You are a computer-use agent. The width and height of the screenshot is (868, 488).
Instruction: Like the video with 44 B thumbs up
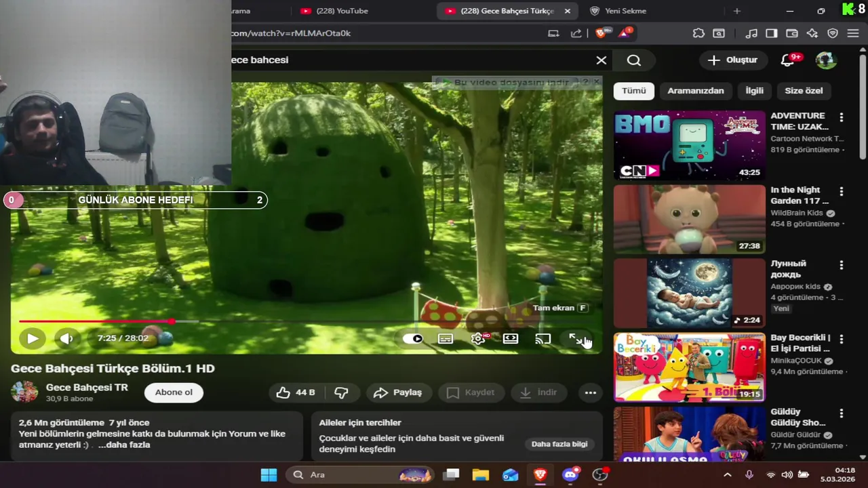tap(296, 392)
